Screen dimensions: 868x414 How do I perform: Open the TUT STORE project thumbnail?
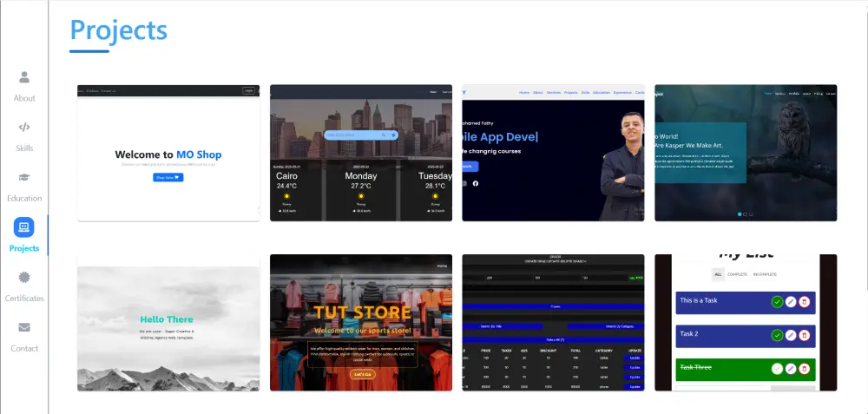click(x=361, y=323)
